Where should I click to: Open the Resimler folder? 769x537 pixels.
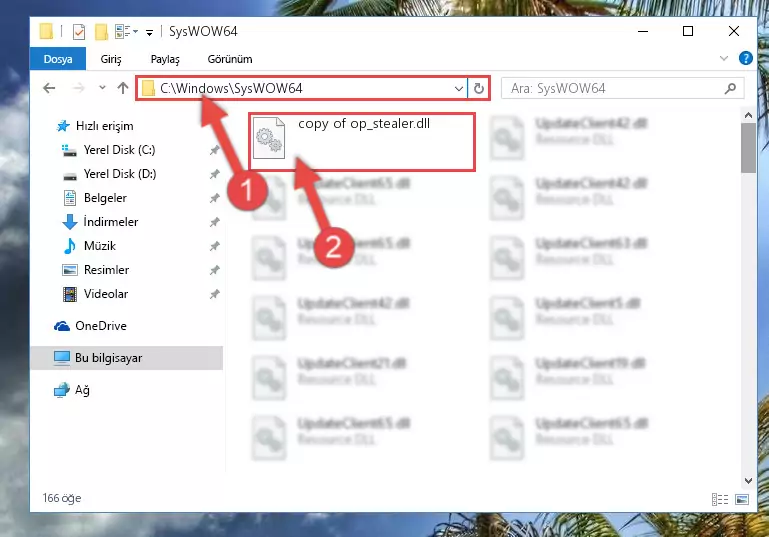(x=106, y=270)
